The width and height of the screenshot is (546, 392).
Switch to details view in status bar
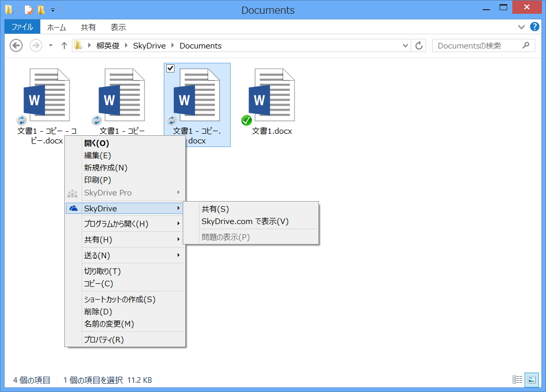pos(517,380)
